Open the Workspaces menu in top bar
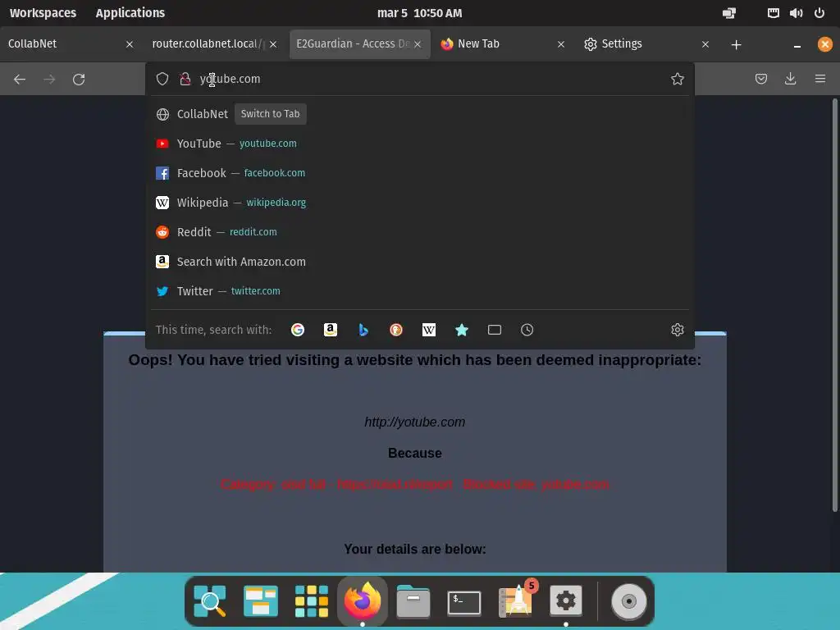 [x=43, y=13]
